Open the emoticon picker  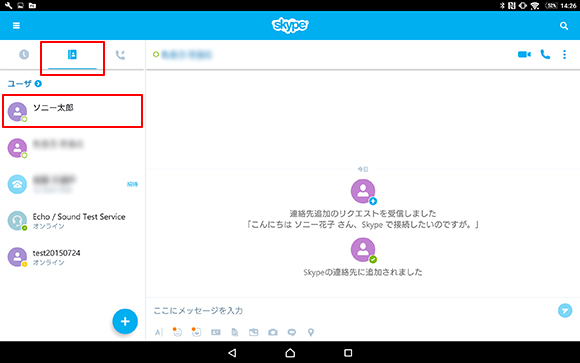(177, 332)
